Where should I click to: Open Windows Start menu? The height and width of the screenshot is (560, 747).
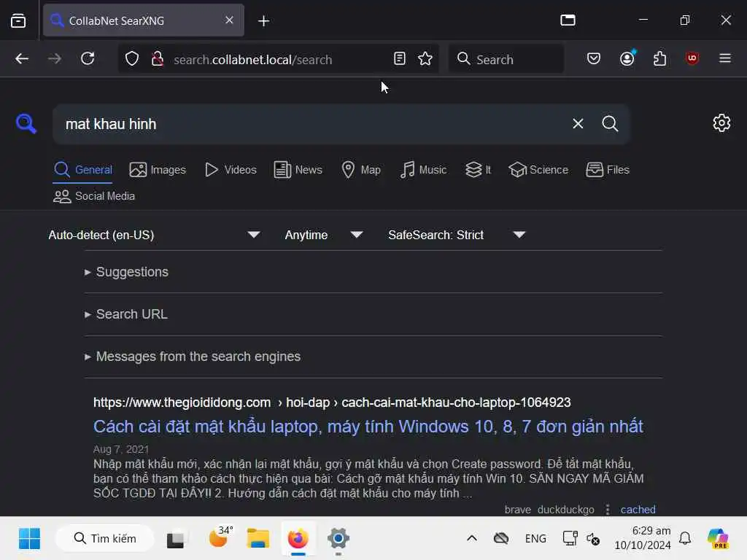click(29, 539)
